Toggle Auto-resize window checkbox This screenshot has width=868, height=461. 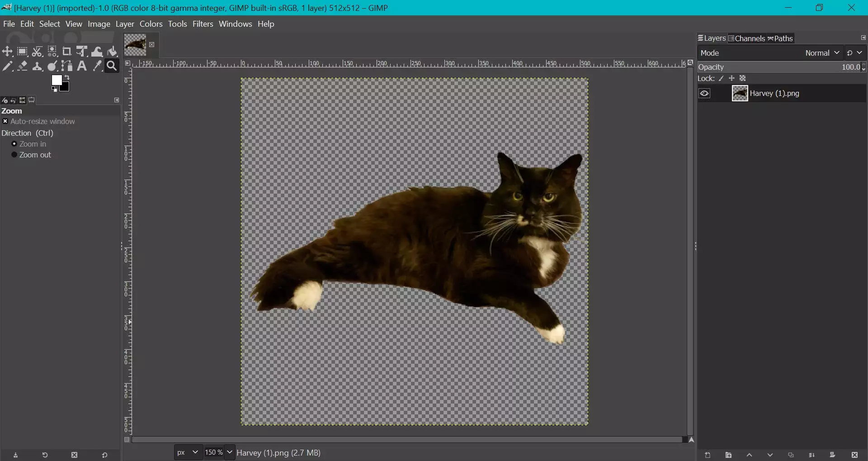5,121
